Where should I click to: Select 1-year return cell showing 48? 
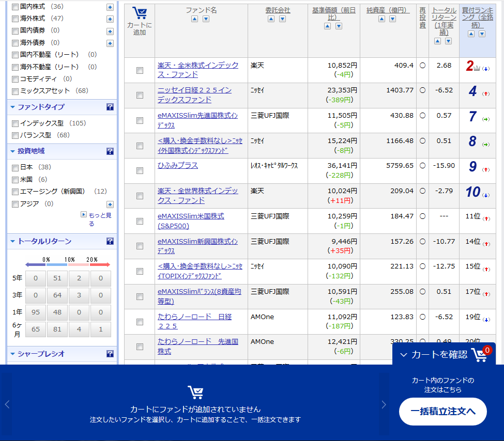[57, 312]
